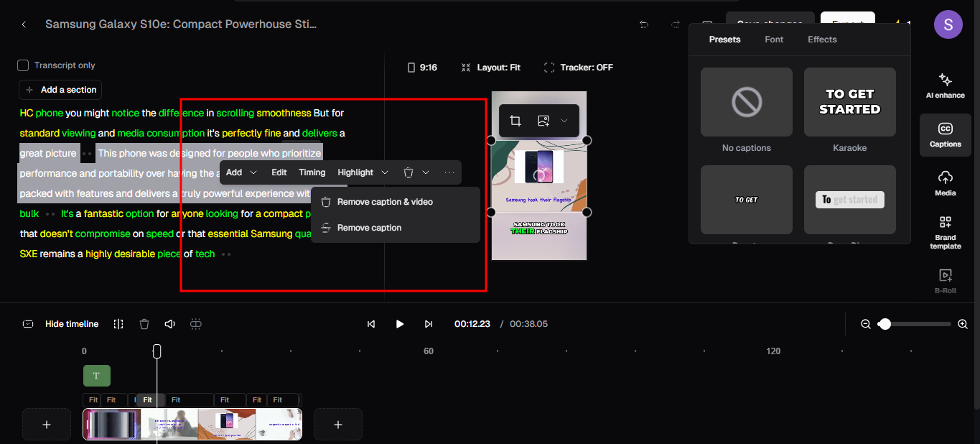
Task: Open the Layout: Fit options
Action: (491, 68)
